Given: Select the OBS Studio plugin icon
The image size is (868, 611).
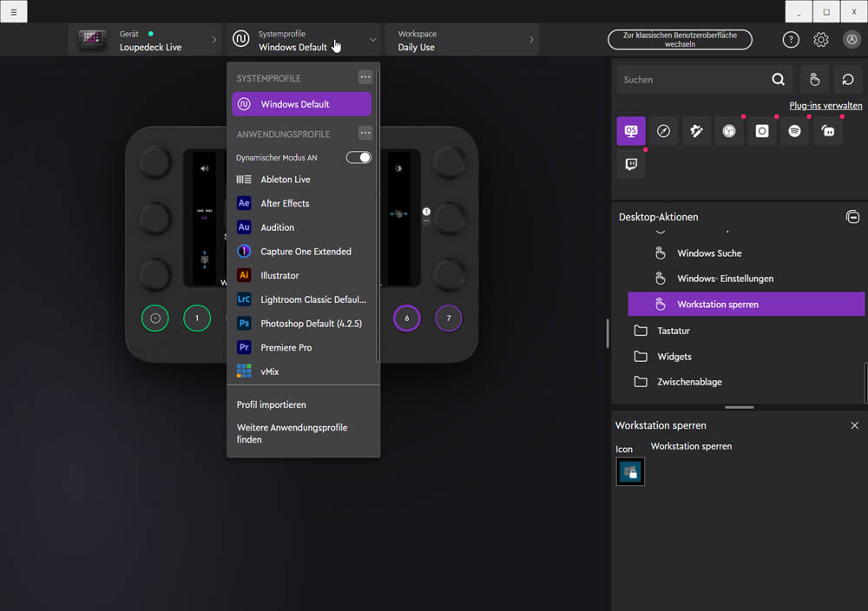Looking at the screenshot, I should [x=729, y=131].
